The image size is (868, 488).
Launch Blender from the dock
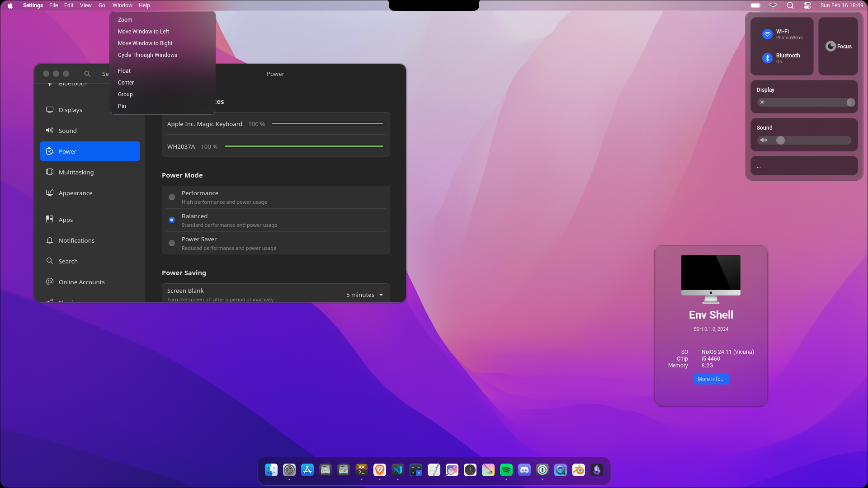(x=579, y=470)
